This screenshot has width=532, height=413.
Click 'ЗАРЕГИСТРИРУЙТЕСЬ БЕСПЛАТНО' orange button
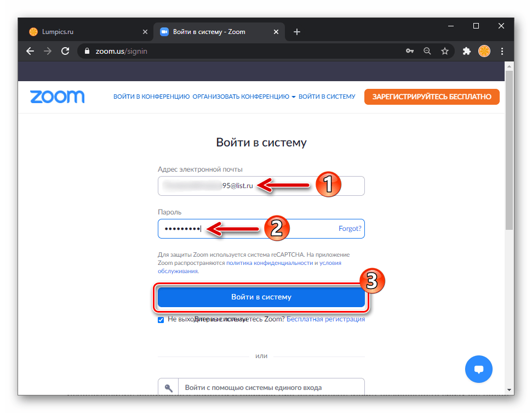pos(432,97)
